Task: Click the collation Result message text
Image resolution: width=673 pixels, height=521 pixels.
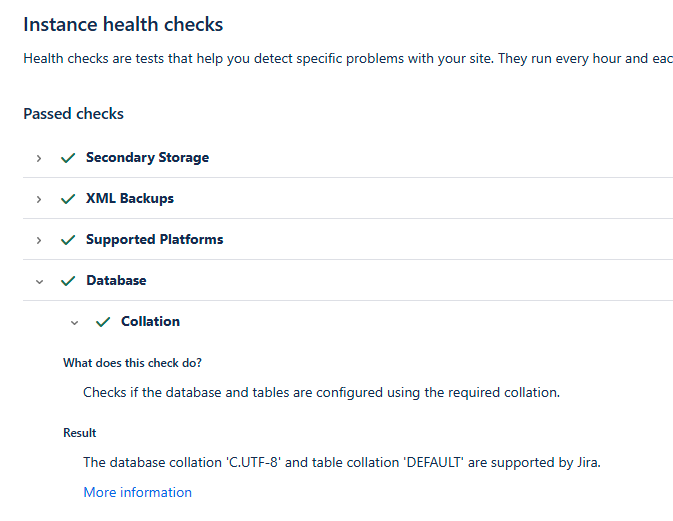Action: (342, 463)
